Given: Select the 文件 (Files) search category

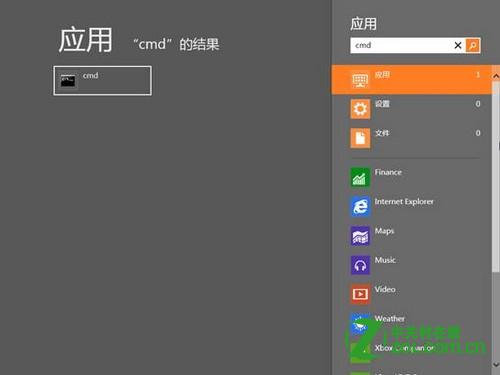Looking at the screenshot, I should [412, 138].
